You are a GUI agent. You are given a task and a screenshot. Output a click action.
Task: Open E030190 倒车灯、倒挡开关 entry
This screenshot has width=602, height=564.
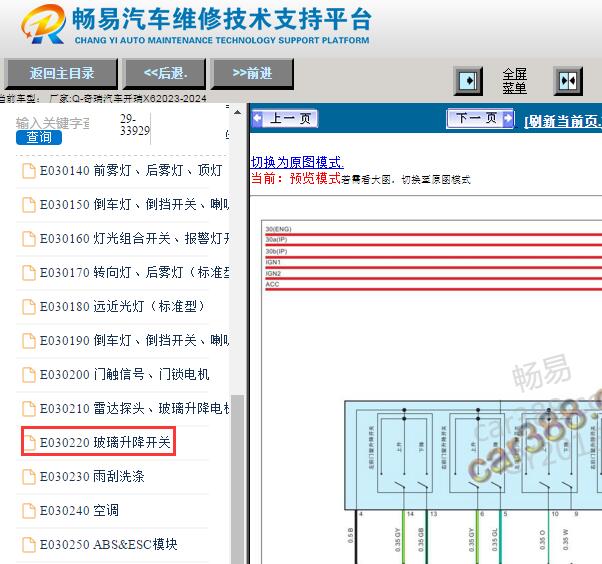pos(134,341)
